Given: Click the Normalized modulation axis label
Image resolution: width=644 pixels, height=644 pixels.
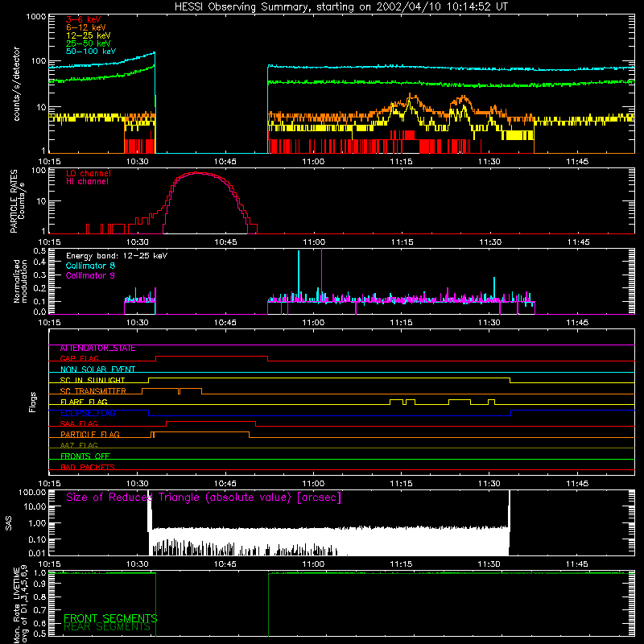Looking at the screenshot, I should click(x=20, y=281).
